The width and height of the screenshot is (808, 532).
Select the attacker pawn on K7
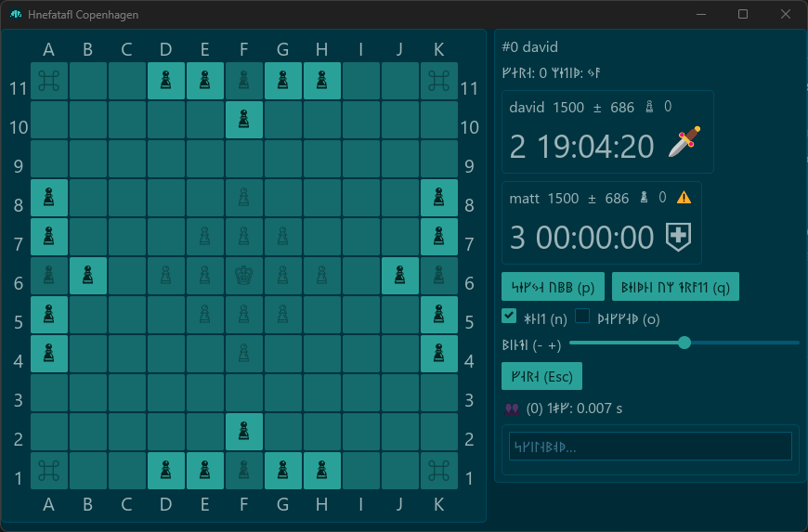pos(439,237)
